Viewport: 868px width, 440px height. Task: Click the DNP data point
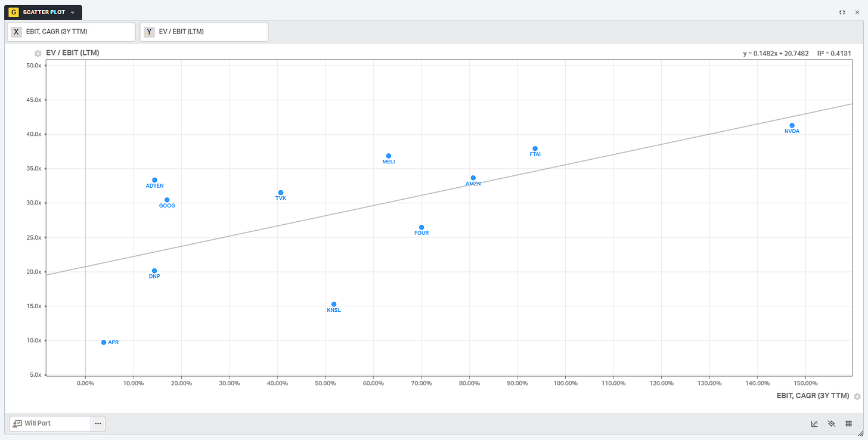[x=154, y=271]
